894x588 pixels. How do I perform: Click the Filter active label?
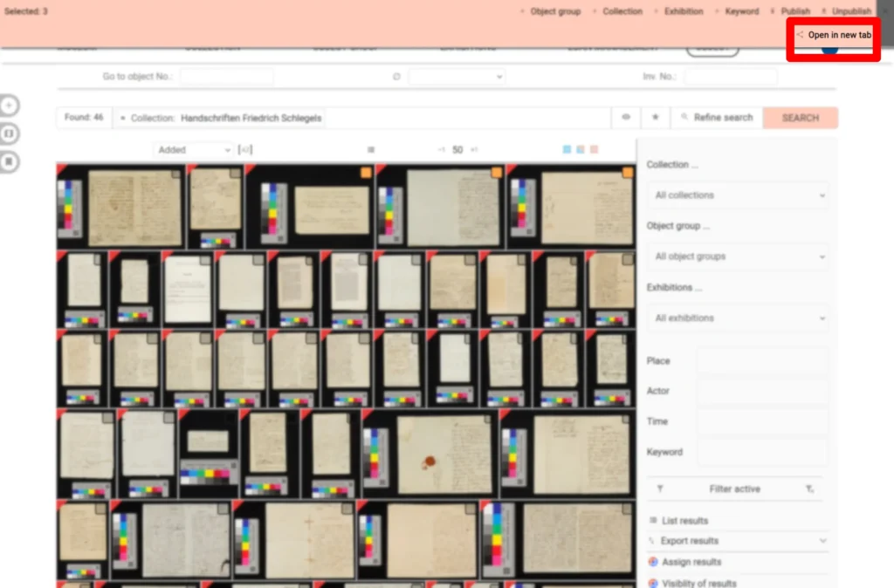click(x=734, y=489)
